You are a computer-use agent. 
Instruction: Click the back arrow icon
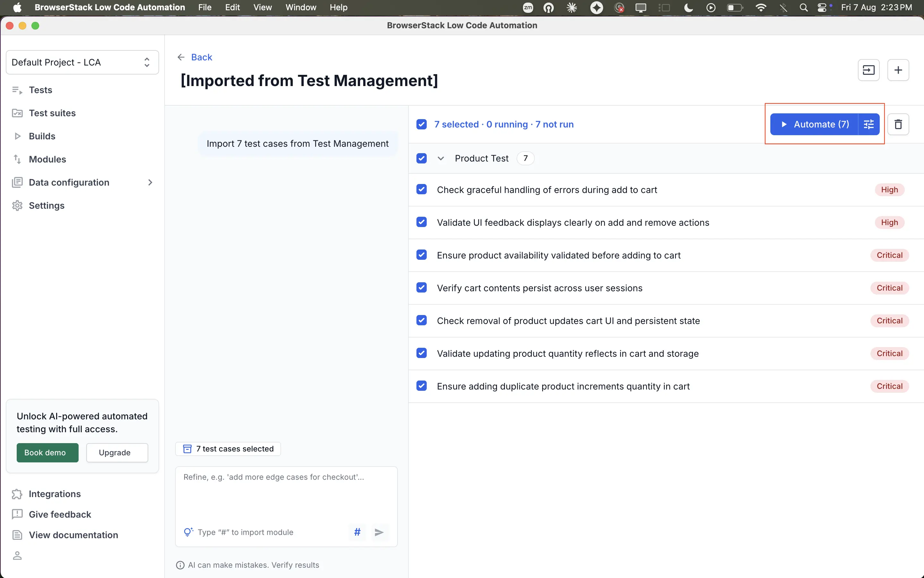[x=181, y=57]
